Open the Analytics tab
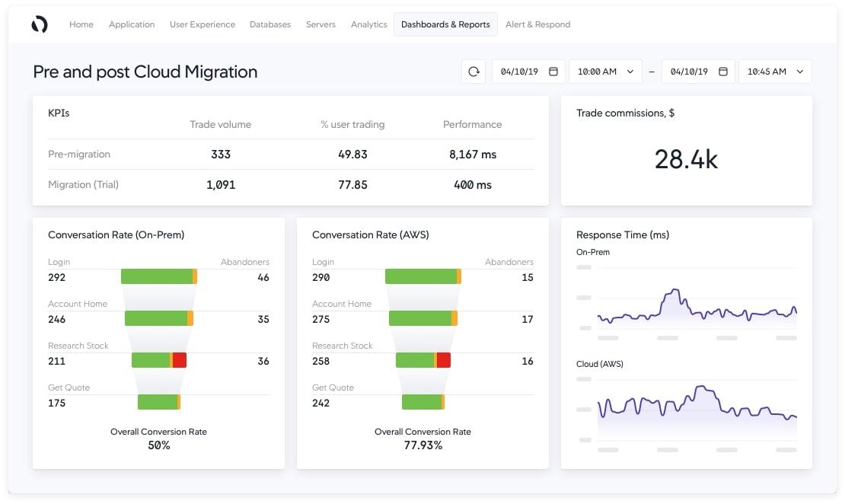Image resolution: width=845 pixels, height=504 pixels. point(369,24)
